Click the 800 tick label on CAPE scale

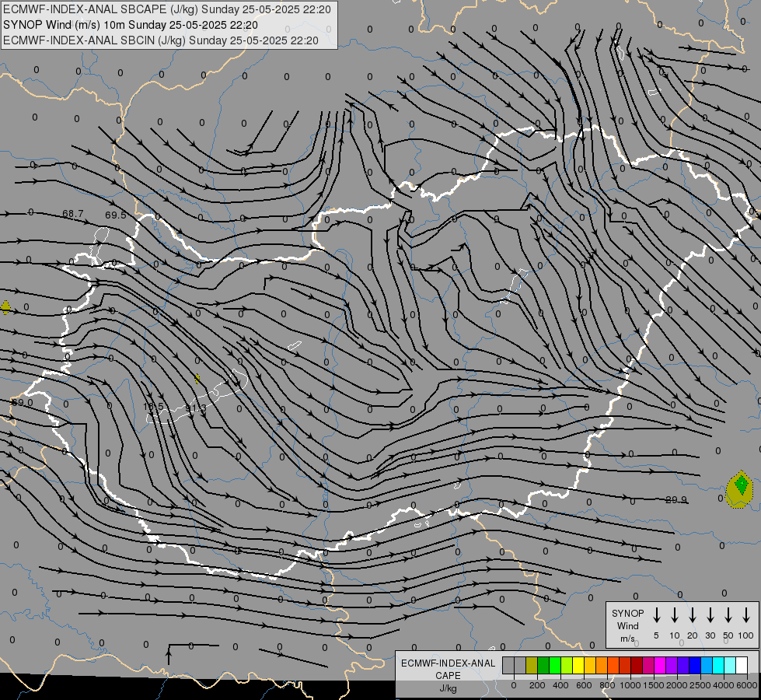click(607, 685)
